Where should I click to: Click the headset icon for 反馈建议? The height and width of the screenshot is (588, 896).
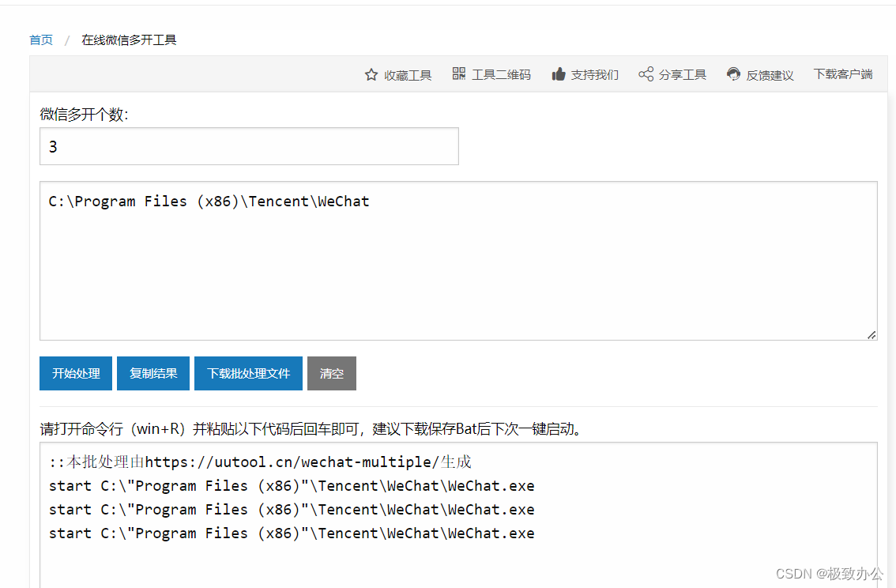[733, 74]
